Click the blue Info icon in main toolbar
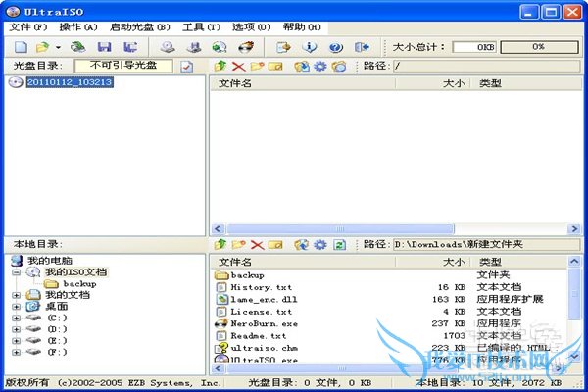The height and width of the screenshot is (392, 588). click(x=310, y=47)
